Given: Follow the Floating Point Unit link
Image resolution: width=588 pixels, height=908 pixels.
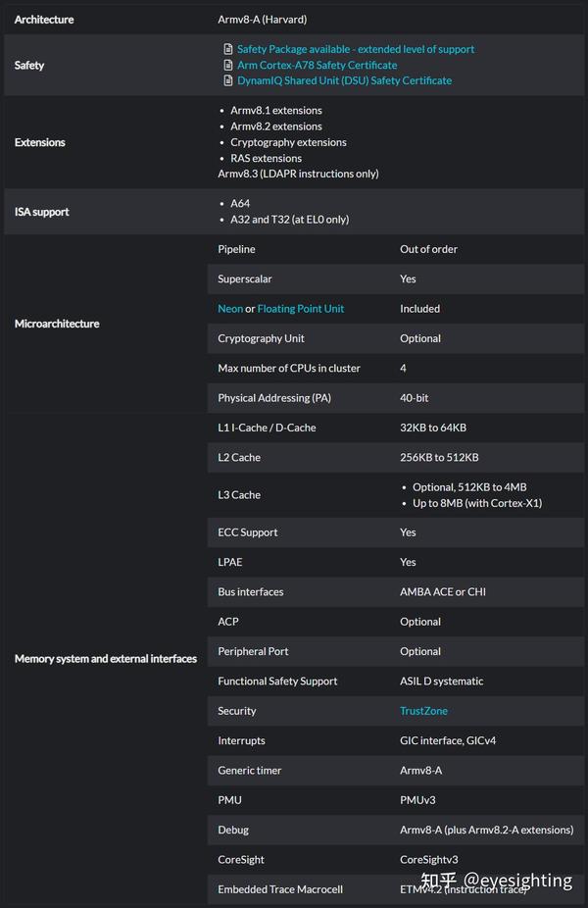Looking at the screenshot, I should click(301, 309).
